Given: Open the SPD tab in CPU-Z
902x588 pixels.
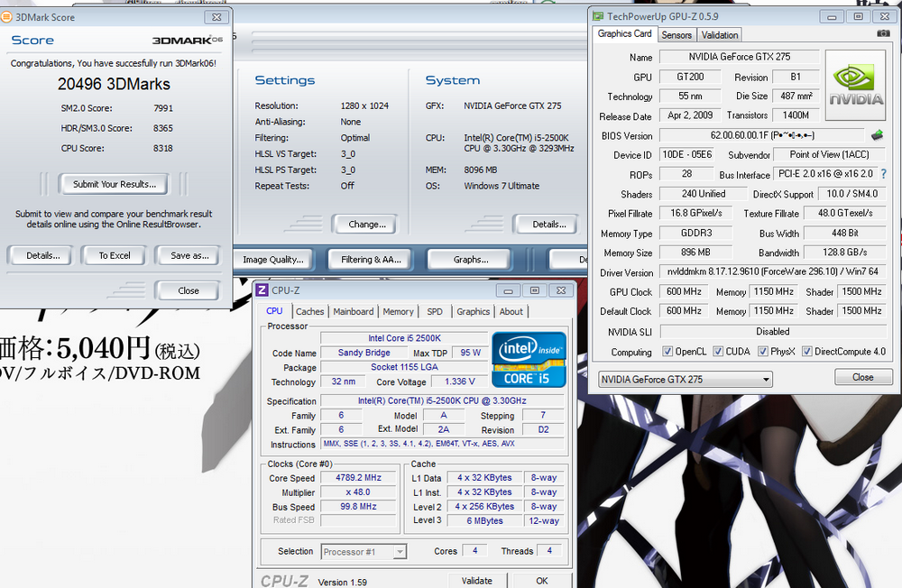Looking at the screenshot, I should click(435, 311).
